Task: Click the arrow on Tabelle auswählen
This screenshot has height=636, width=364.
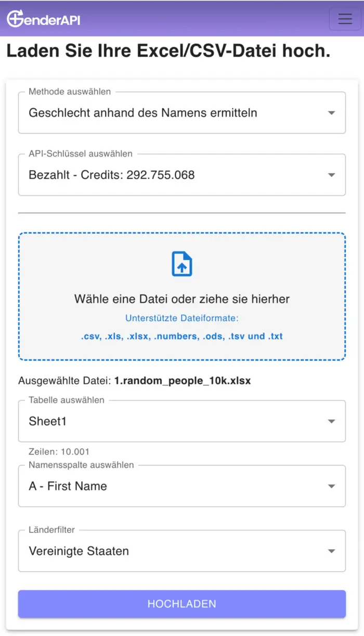Action: pos(331,422)
